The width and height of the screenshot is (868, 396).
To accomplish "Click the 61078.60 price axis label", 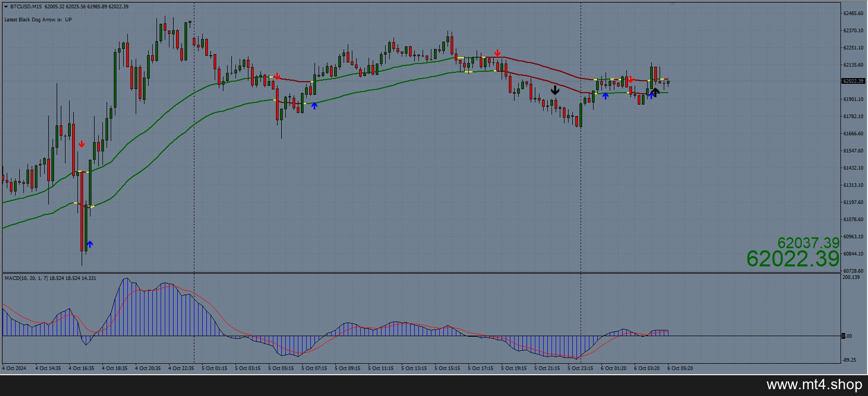I will tap(853, 220).
